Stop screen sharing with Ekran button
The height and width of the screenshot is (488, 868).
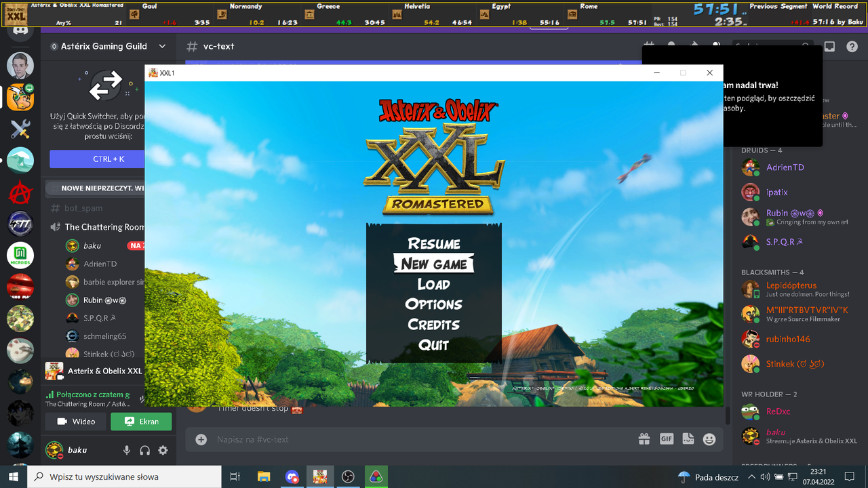(140, 422)
